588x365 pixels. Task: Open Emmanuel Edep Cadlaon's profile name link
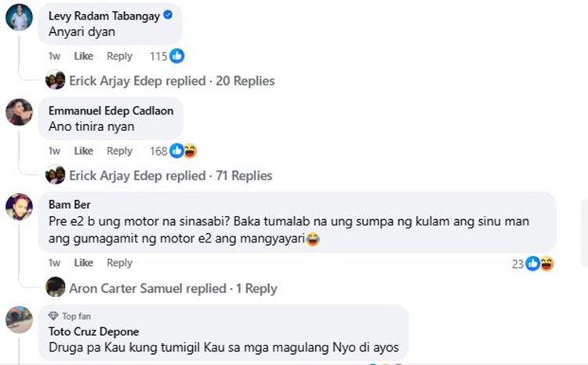(x=111, y=111)
